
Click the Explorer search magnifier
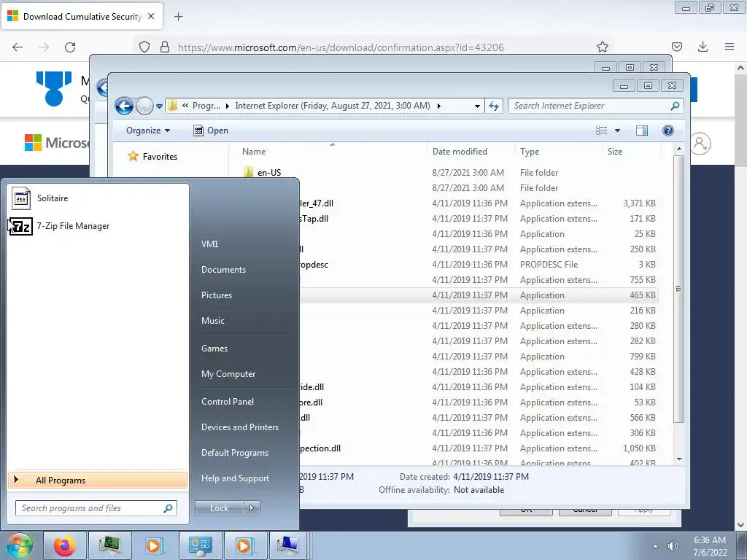click(x=675, y=106)
